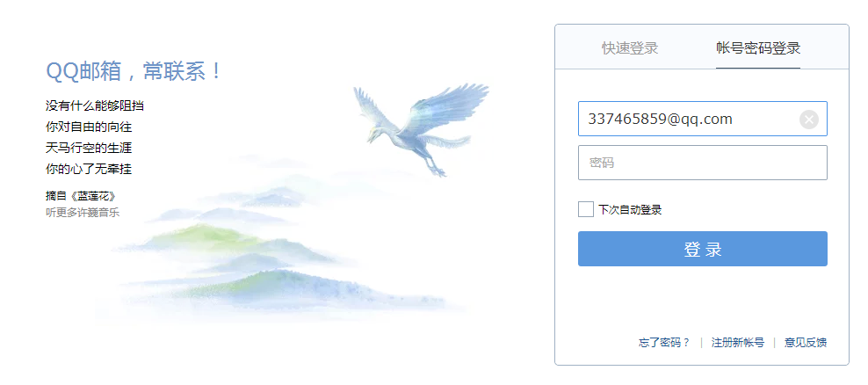868x385 pixels.
Task: Click the lyric line 你的心了无牵挂
Action: click(x=89, y=169)
